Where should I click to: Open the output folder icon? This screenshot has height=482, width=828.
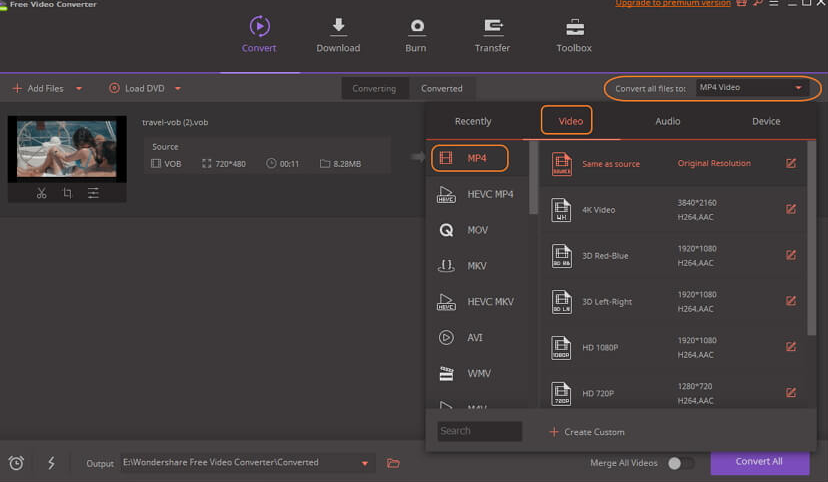393,463
